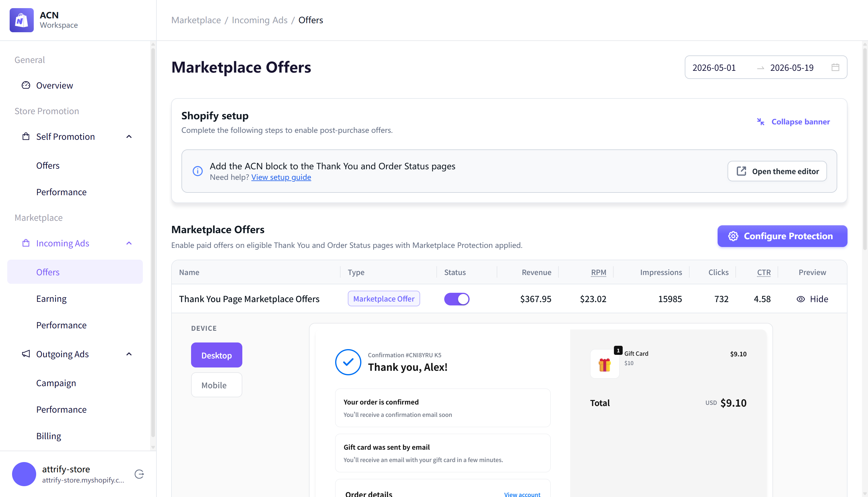
Task: Click the Clicks column header
Action: pos(719,272)
